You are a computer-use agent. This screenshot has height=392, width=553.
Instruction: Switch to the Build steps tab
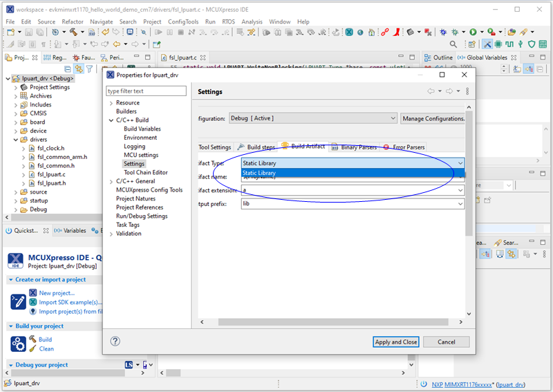[x=256, y=147]
